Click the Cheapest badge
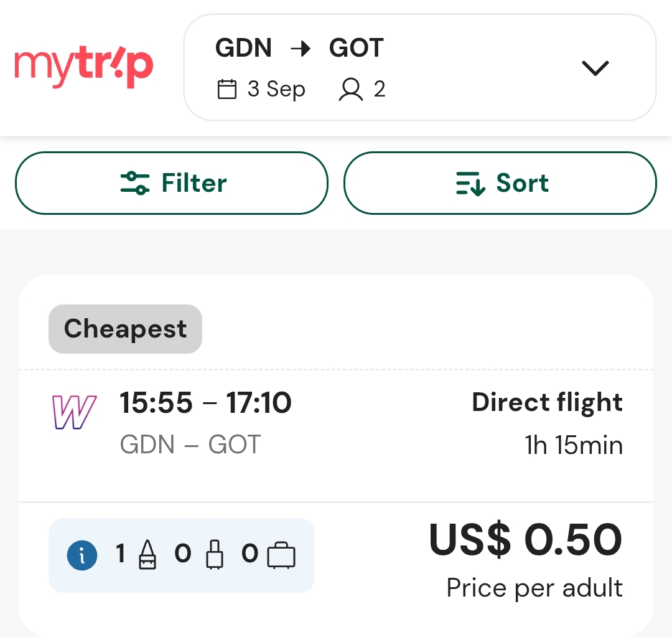 pos(125,329)
